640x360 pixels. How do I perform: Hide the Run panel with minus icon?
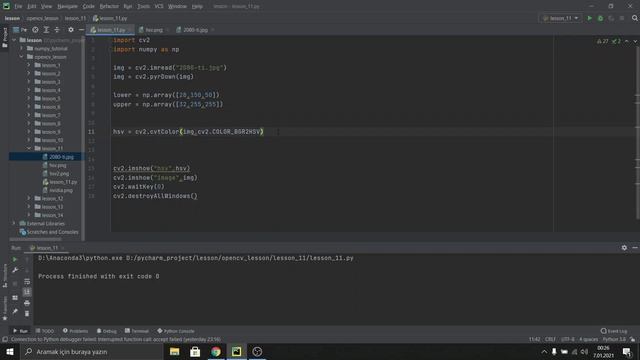click(x=635, y=248)
